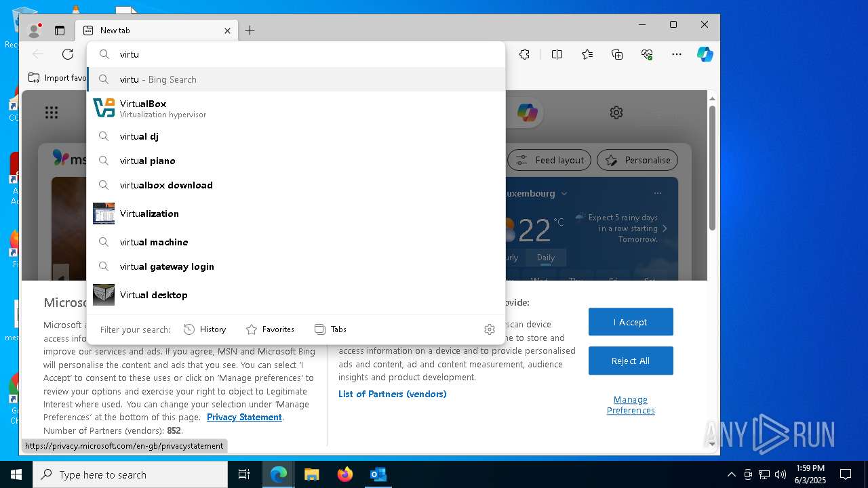Show hidden system tray icons
This screenshot has height=488, width=868.
coord(731,474)
